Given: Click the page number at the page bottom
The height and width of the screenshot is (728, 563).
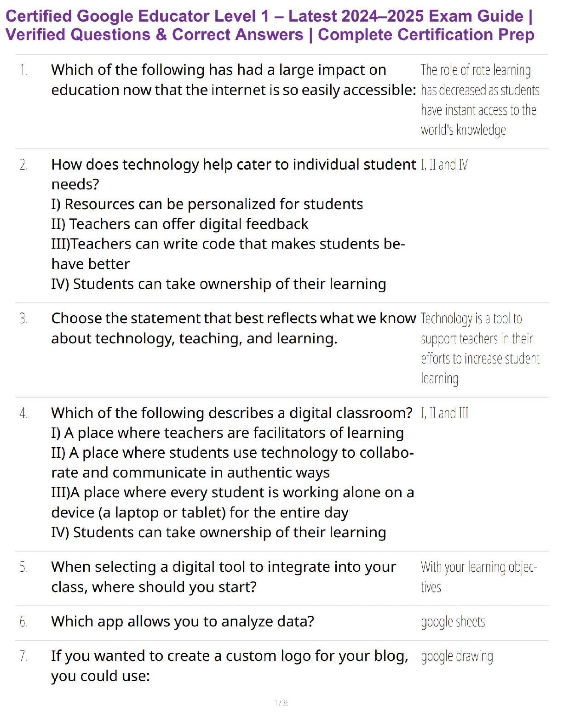Looking at the screenshot, I should (281, 703).
